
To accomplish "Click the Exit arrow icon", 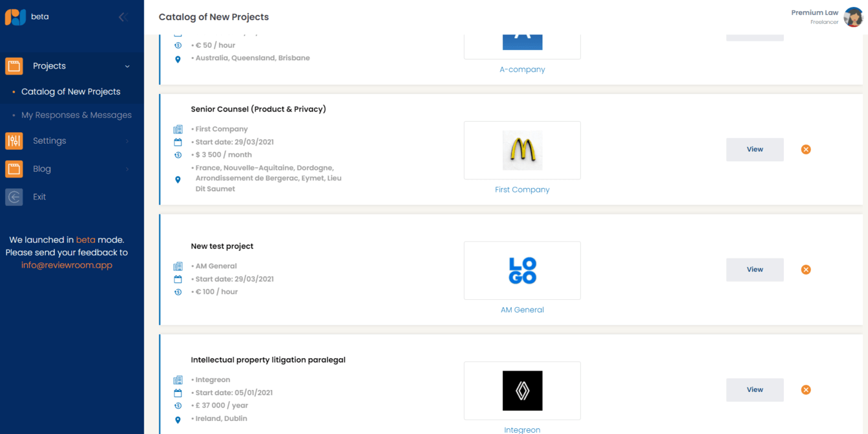I will (14, 197).
